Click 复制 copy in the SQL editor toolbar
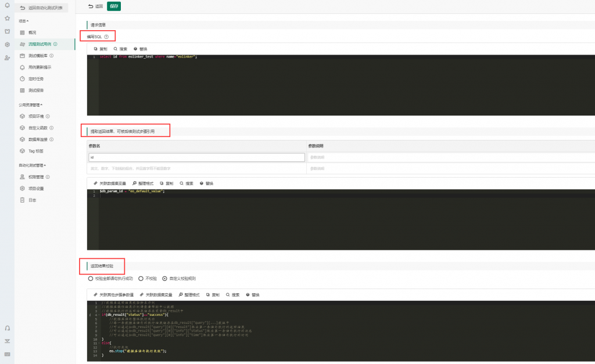Screen dimensions: 595x364 coord(101,49)
